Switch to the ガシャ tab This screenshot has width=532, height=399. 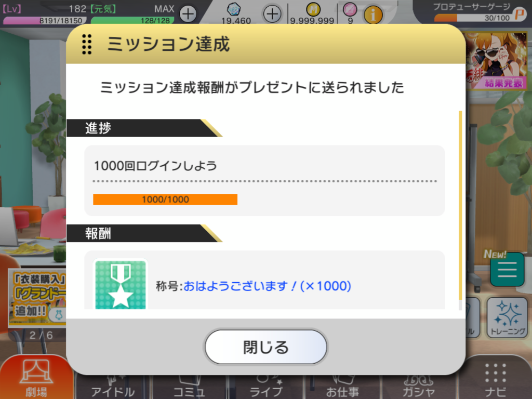[x=418, y=387]
